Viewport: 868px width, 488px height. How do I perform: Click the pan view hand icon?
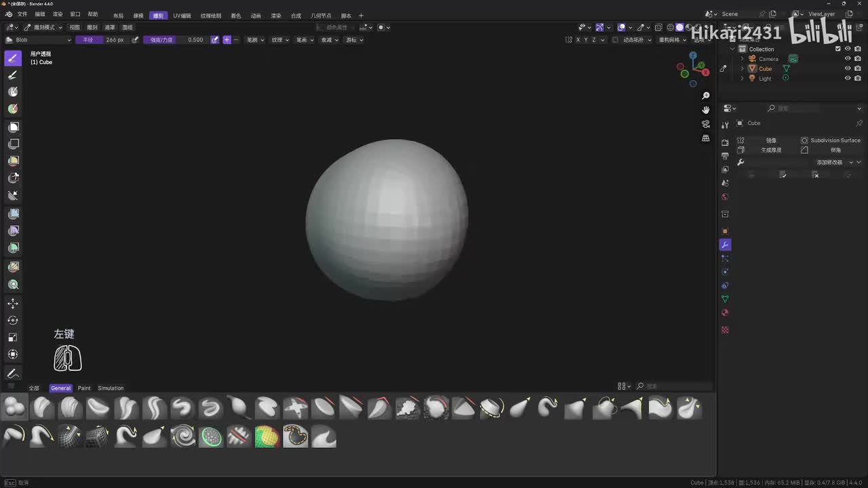[705, 110]
